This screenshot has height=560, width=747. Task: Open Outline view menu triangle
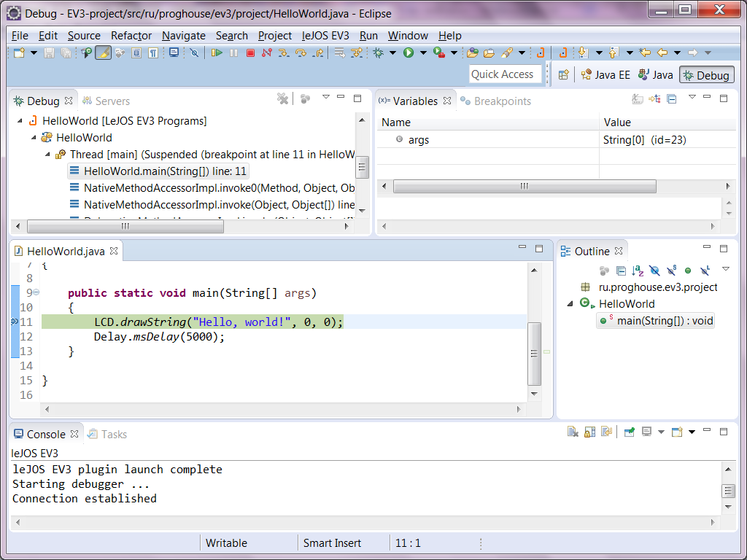point(726,270)
